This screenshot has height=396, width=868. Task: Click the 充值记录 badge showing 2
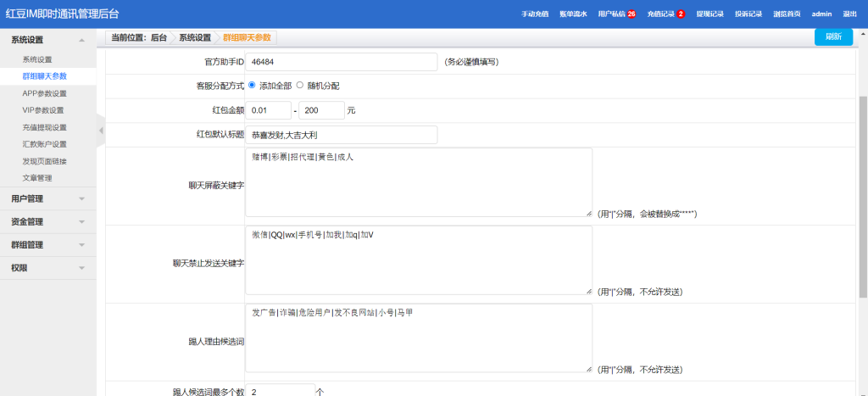pos(681,14)
